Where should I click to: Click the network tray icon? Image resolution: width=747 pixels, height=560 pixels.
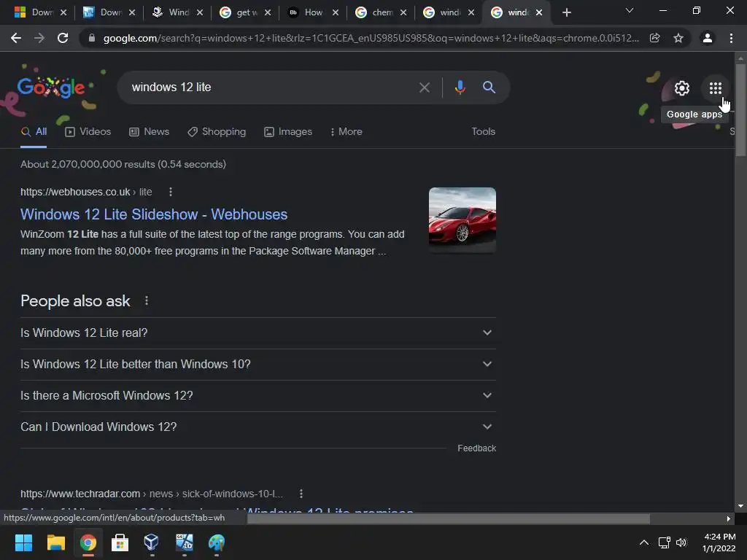click(x=664, y=542)
